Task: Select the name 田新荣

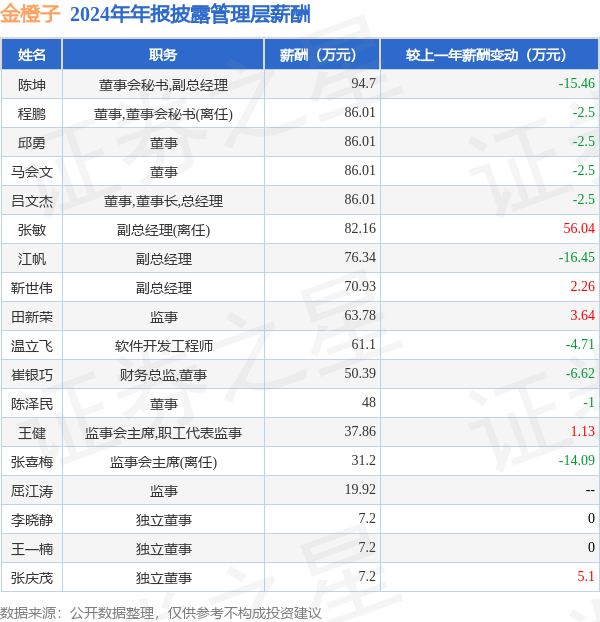Action: [32, 317]
